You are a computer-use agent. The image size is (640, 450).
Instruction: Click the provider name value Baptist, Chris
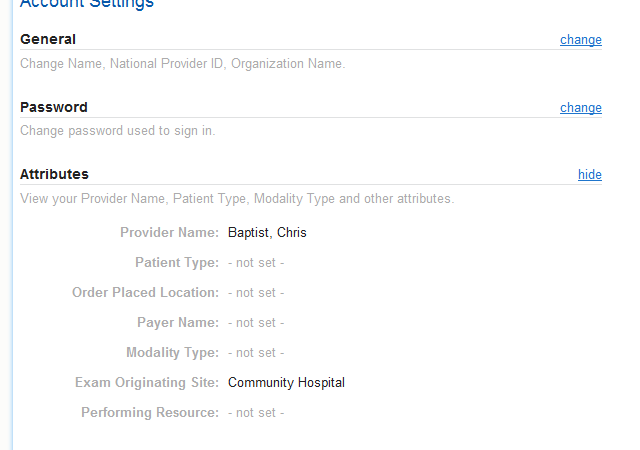pos(267,233)
